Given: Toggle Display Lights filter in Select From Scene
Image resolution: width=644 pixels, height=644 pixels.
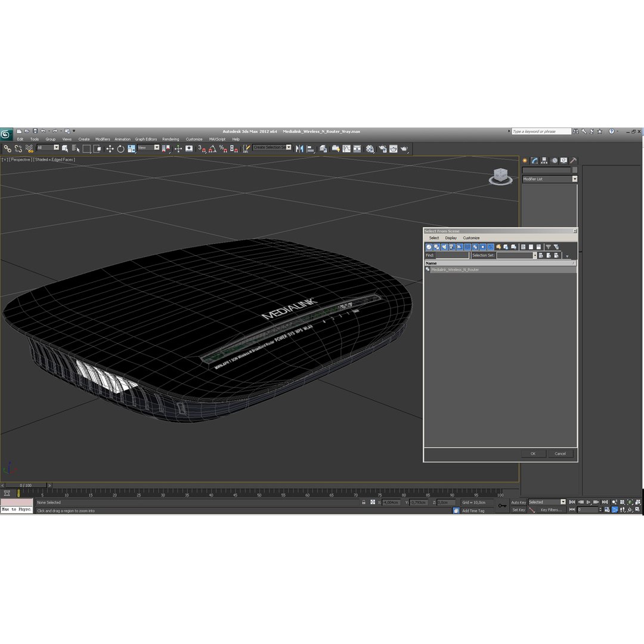Looking at the screenshot, I should tap(444, 247).
